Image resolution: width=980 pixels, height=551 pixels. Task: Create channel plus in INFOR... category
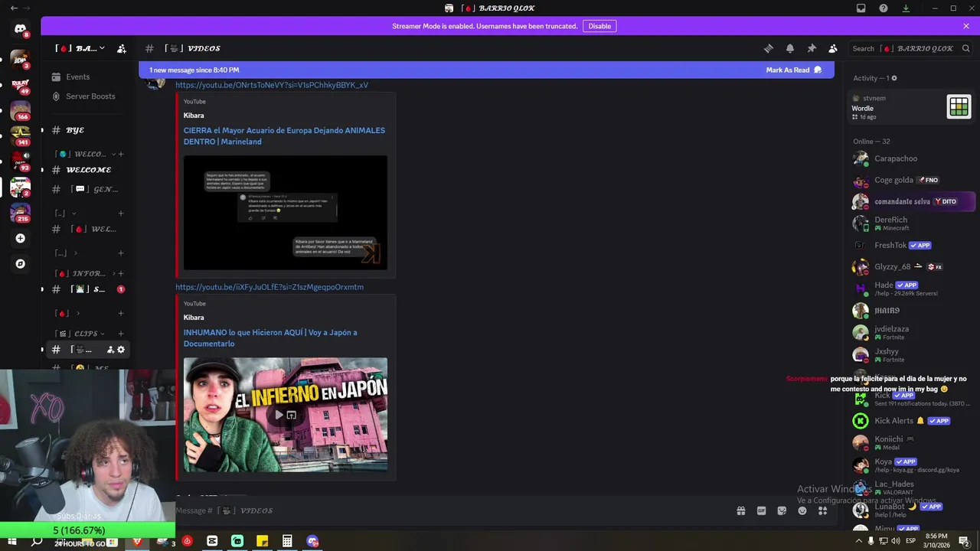coord(121,273)
